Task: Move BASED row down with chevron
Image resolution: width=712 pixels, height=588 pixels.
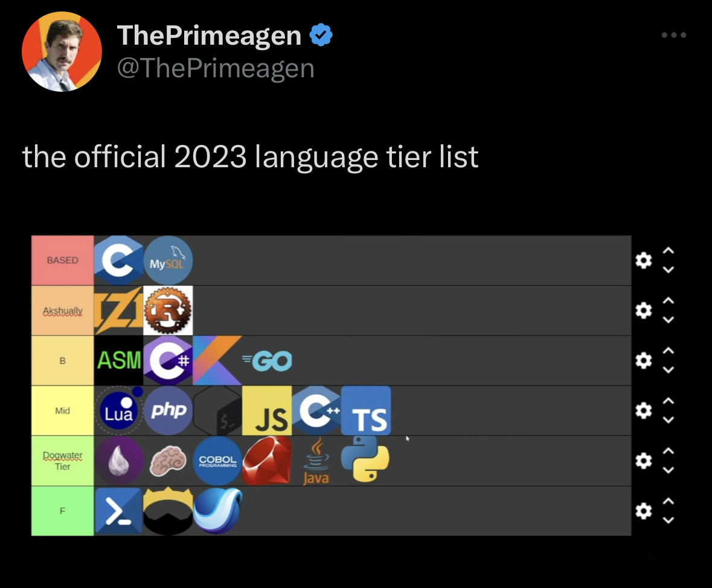Action: (668, 270)
